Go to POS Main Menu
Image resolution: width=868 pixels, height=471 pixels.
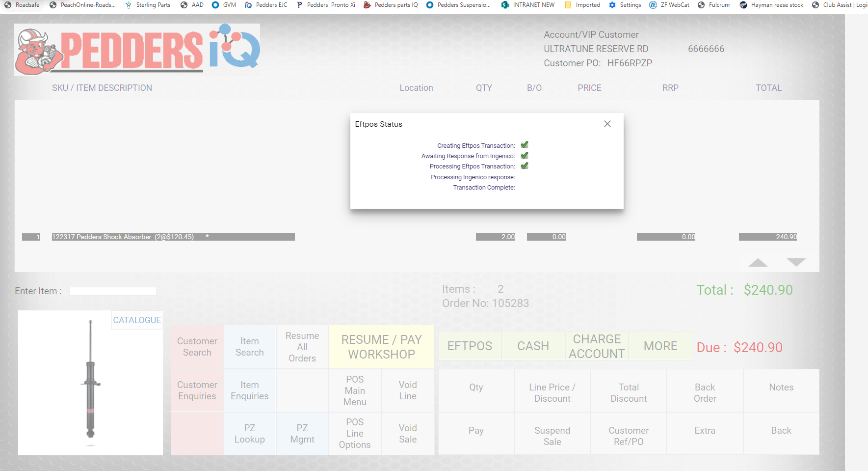point(355,390)
